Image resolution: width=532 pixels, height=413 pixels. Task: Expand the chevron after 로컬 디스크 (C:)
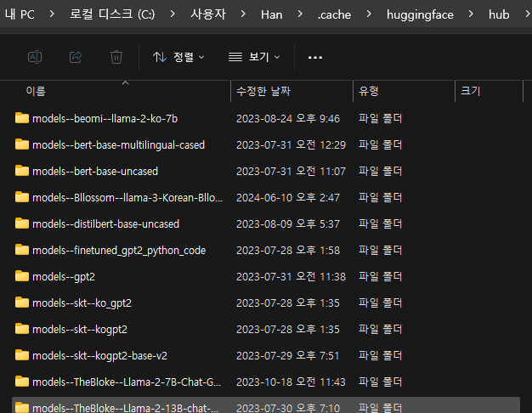click(x=173, y=14)
